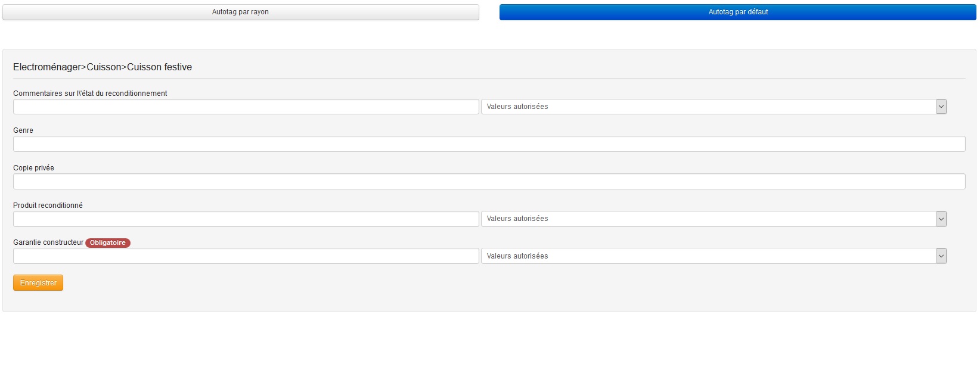This screenshot has width=980, height=386.
Task: Click the Produit reconditionné label
Action: click(x=48, y=206)
